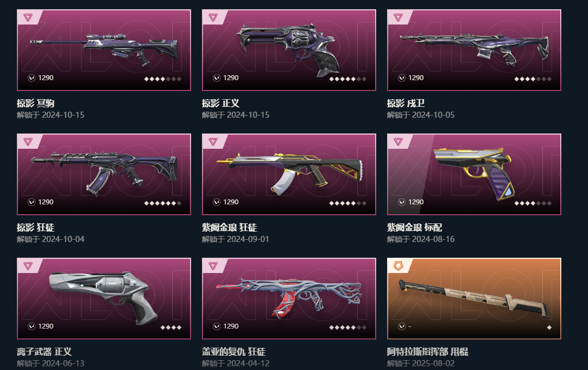Click the tier badge on 掠影 冥驹 card
The height and width of the screenshot is (370, 588).
coord(28,17)
